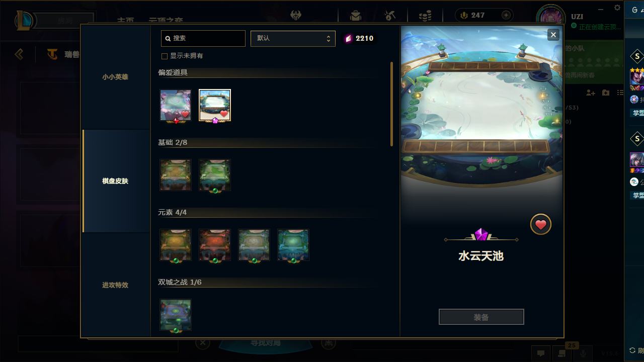The image size is (644, 362).
Task: Click the skin list scrollbar
Action: [391, 104]
